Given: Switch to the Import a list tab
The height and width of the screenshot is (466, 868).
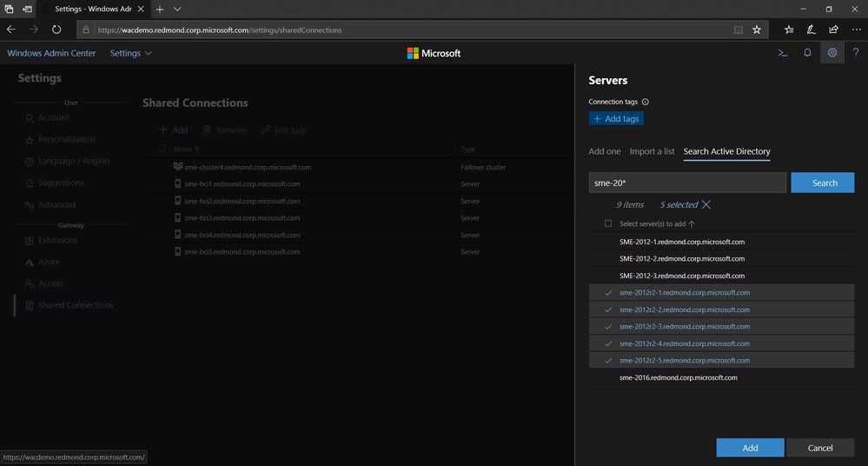Looking at the screenshot, I should point(653,151).
